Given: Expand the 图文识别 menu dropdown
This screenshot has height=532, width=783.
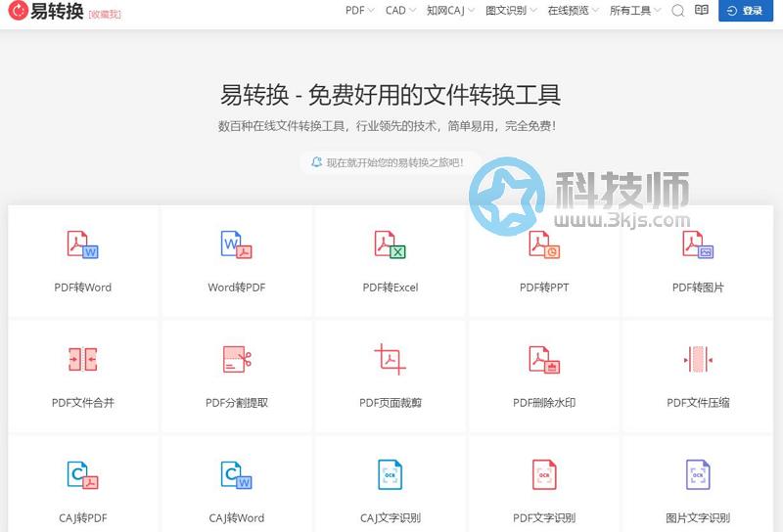Looking at the screenshot, I should tap(511, 11).
